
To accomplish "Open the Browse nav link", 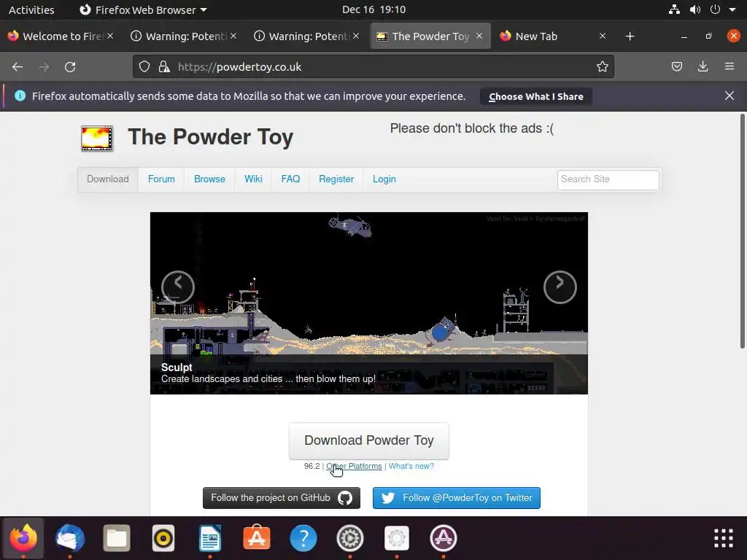I will (x=209, y=179).
